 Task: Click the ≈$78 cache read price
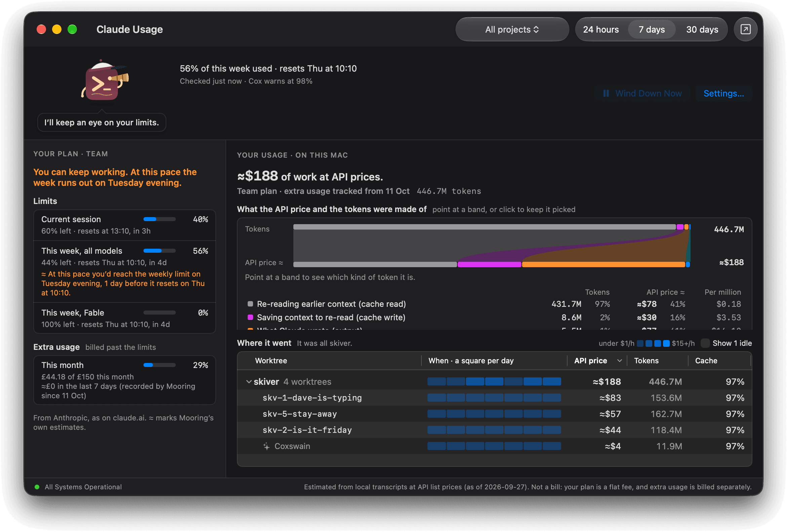coord(647,304)
